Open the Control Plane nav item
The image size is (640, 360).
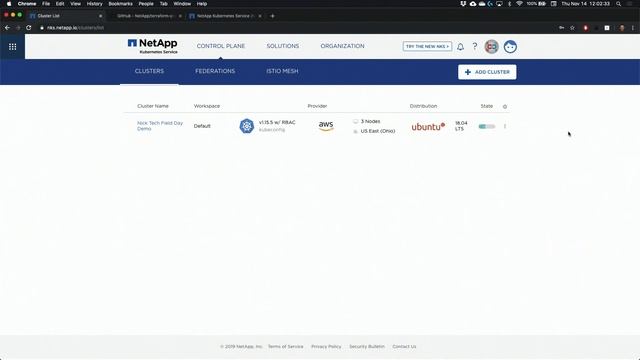pos(221,46)
